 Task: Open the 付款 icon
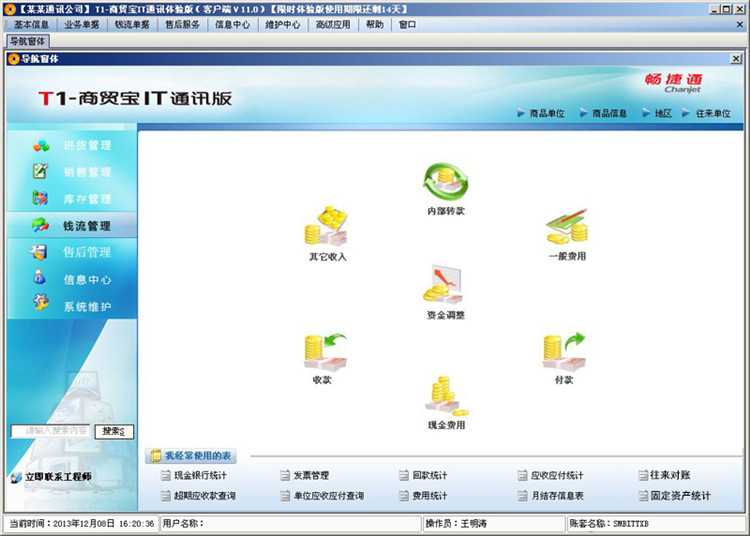click(564, 352)
